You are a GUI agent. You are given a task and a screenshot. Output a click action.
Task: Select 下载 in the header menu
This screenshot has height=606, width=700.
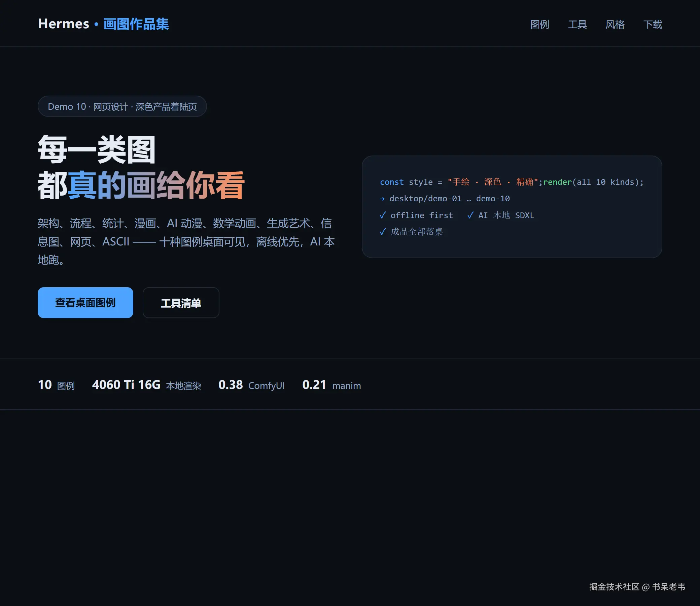(653, 24)
